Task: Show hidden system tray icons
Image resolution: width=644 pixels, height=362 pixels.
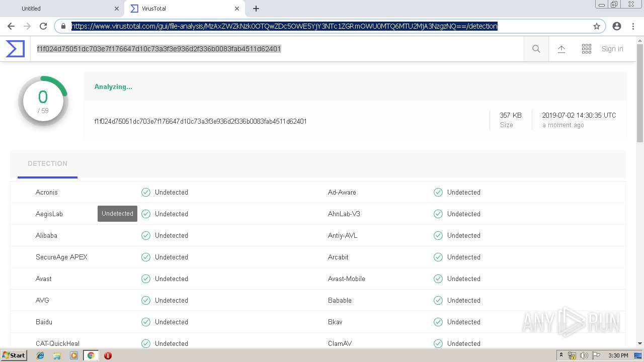Action: click(561, 355)
